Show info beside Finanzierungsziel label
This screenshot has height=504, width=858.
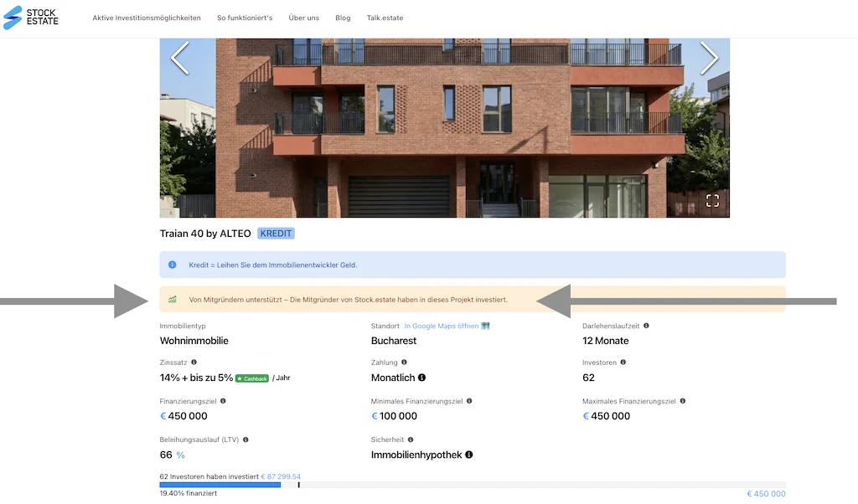[223, 401]
